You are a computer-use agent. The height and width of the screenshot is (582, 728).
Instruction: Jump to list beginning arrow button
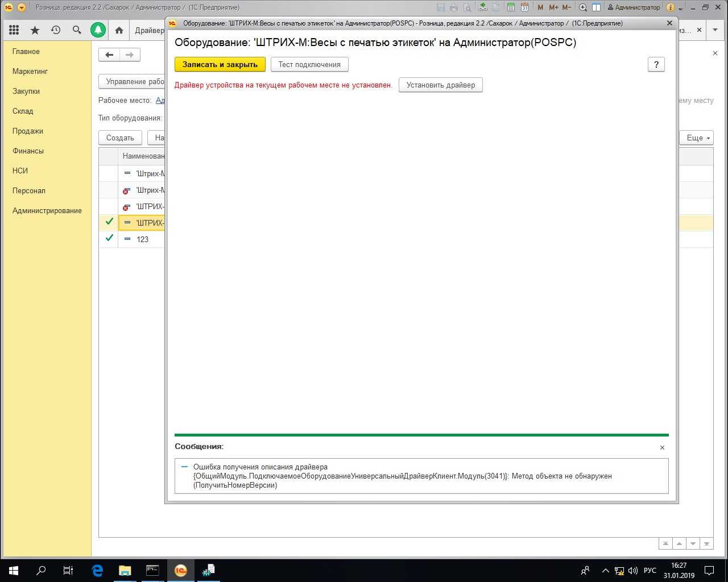[x=665, y=543]
